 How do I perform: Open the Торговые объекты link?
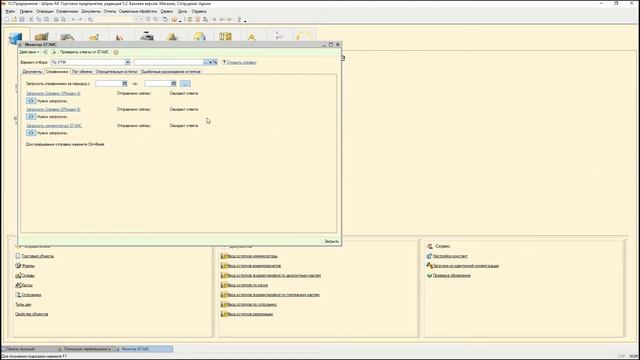37,256
